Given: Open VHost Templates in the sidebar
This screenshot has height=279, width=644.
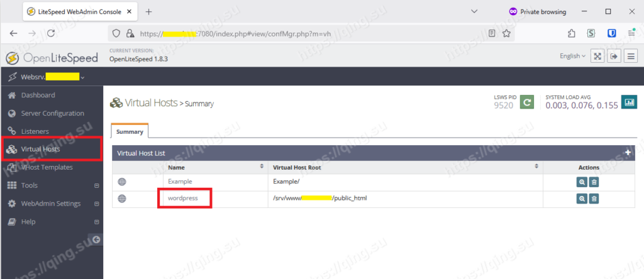Looking at the screenshot, I should coord(47,167).
